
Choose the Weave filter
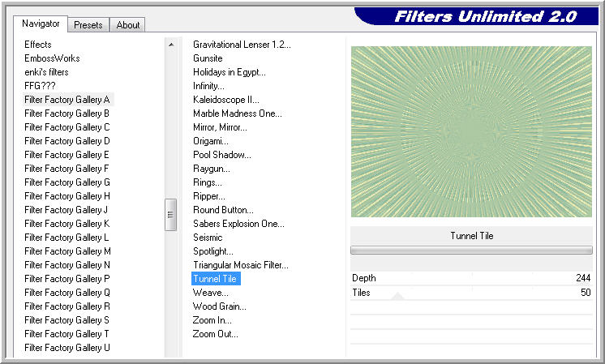click(x=211, y=293)
